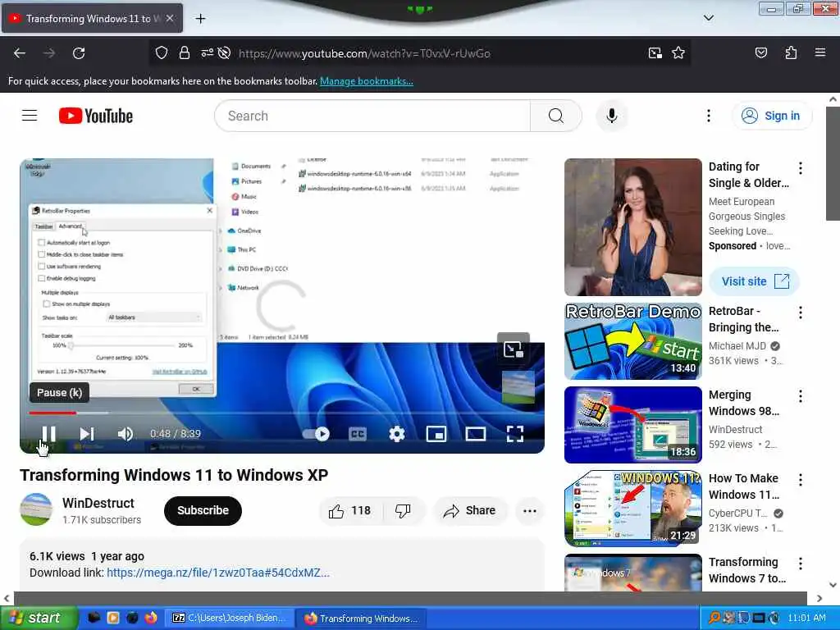Open the Firefox extensions menu
Screen dimensions: 840x630
pos(791,53)
